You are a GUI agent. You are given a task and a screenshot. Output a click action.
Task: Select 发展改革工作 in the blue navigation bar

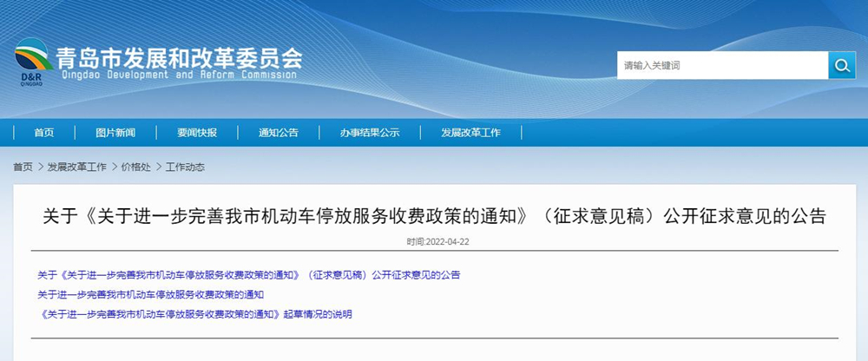coord(470,133)
